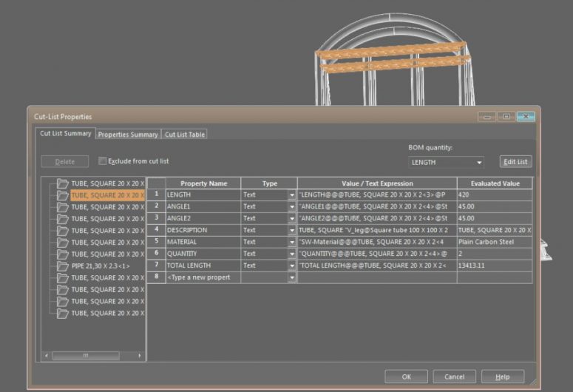Open the Type dropdown in the MATERIAL row
The image size is (573, 392).
(x=291, y=242)
